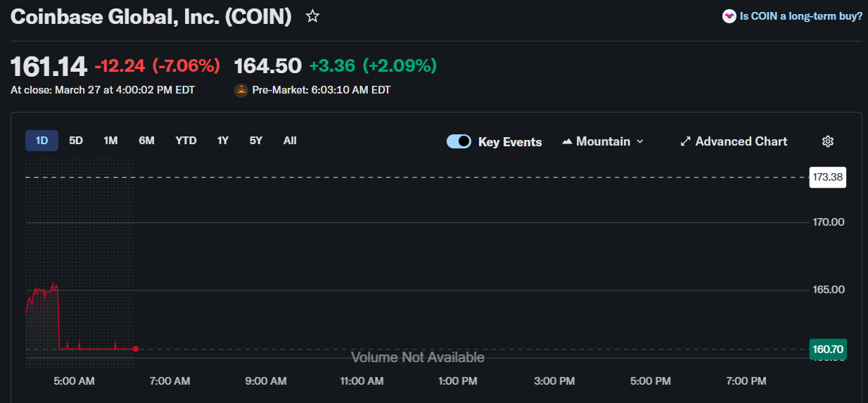This screenshot has width=868, height=403.
Task: Choose the YTD time range
Action: pyautogui.click(x=186, y=141)
